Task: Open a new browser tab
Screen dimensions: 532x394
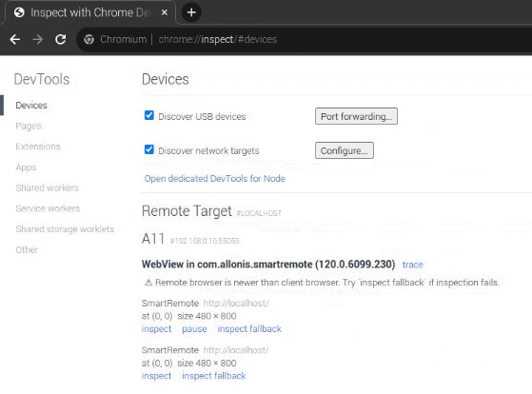Action: (191, 12)
